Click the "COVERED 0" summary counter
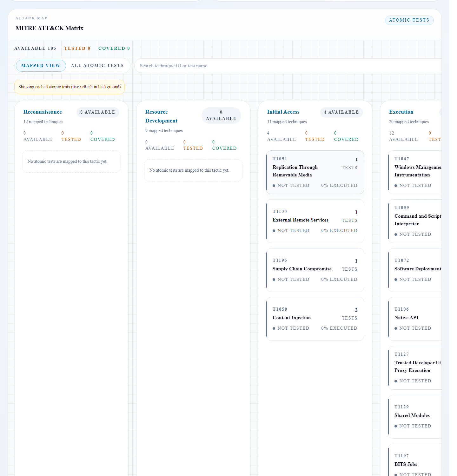 (x=114, y=48)
